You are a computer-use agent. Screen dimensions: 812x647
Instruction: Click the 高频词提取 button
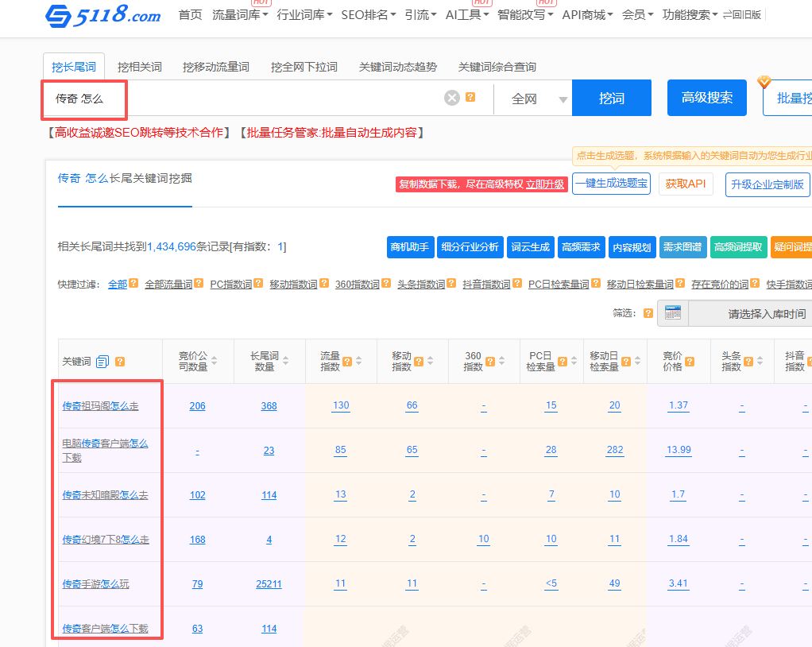(738, 247)
